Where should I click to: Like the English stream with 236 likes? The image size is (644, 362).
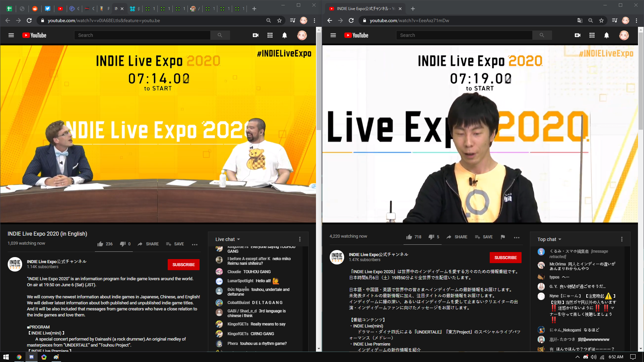105,244
